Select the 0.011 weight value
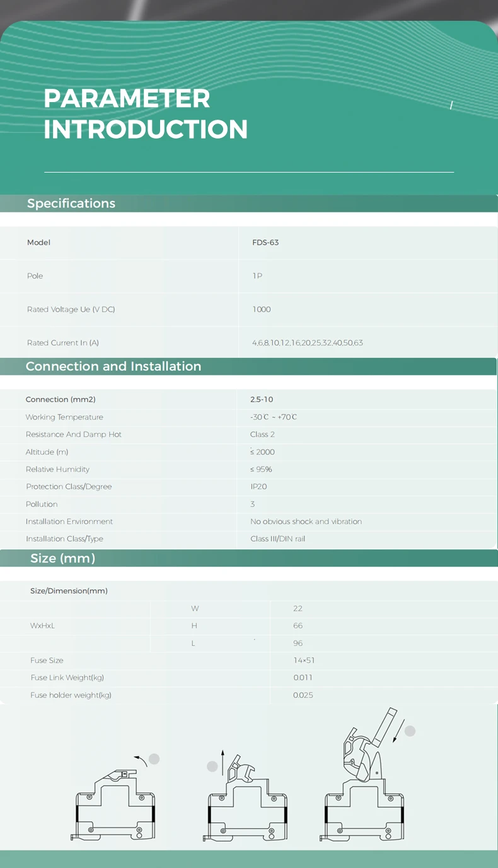Viewport: 498px width, 868px height. click(x=303, y=678)
